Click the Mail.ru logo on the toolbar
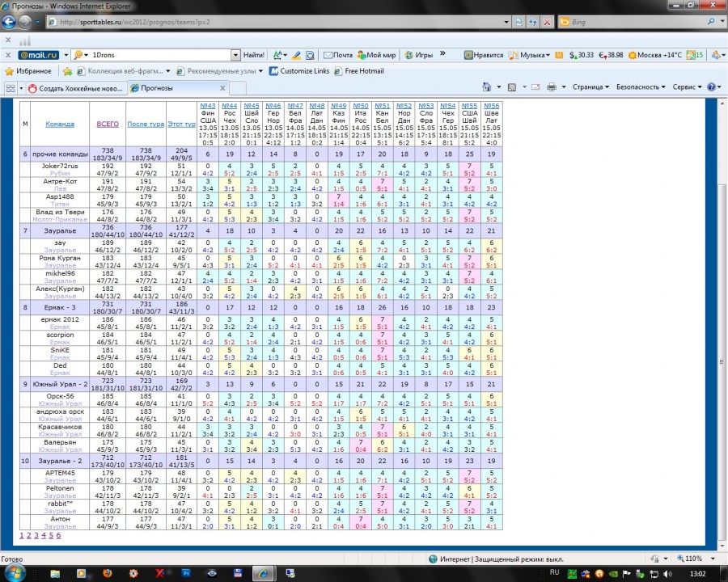Viewport: 728px width, 582px height. (x=37, y=55)
